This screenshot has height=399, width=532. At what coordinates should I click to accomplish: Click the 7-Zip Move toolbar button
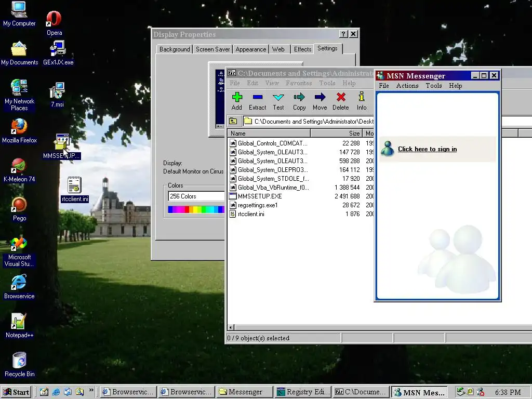click(320, 101)
